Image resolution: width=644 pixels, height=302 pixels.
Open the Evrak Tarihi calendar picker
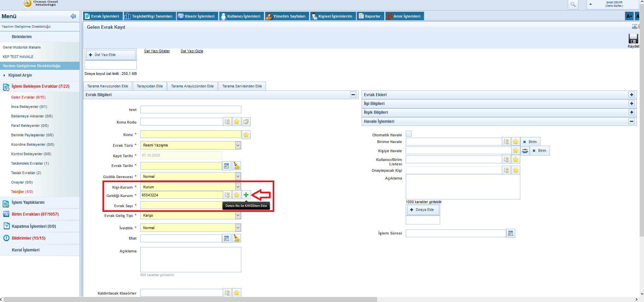[226, 166]
